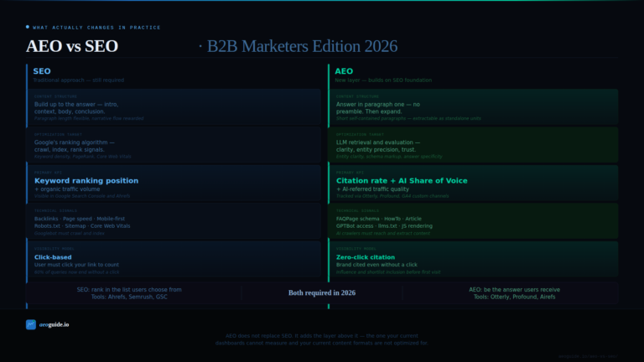This screenshot has width=644, height=362.
Task: Open the aeoguide.io/aeo-vs-seo URL in bottom corner
Action: 588,356
